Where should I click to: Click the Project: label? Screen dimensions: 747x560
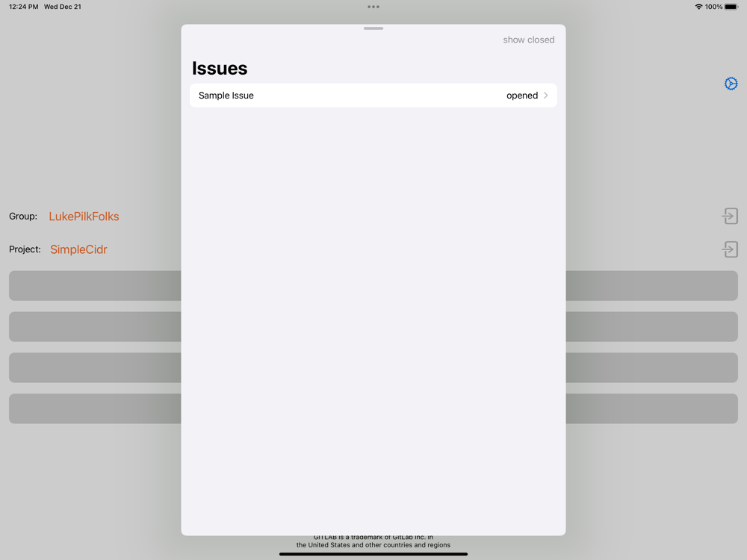coord(25,249)
